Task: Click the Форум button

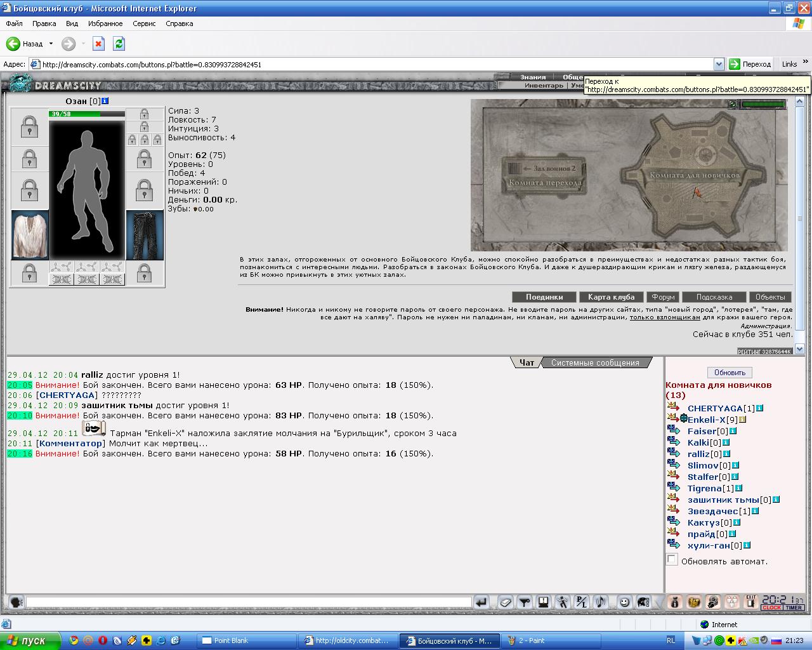Action: click(664, 296)
